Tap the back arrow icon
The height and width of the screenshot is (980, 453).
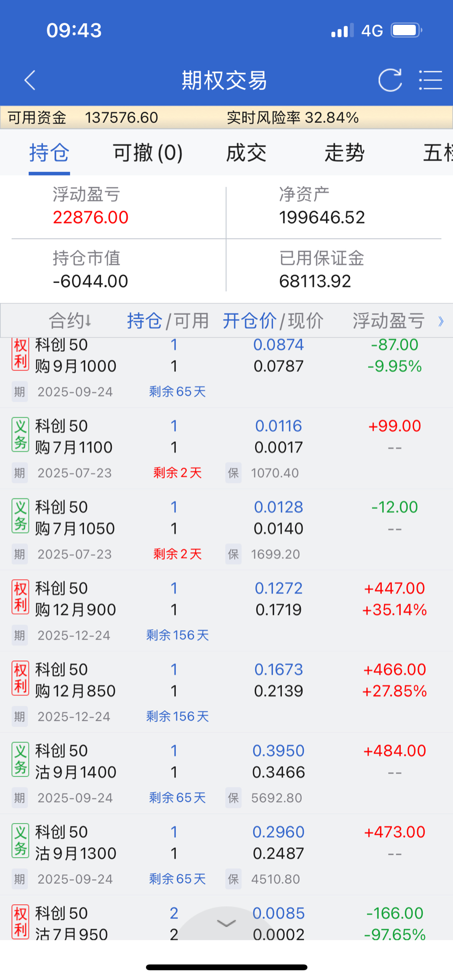point(30,80)
